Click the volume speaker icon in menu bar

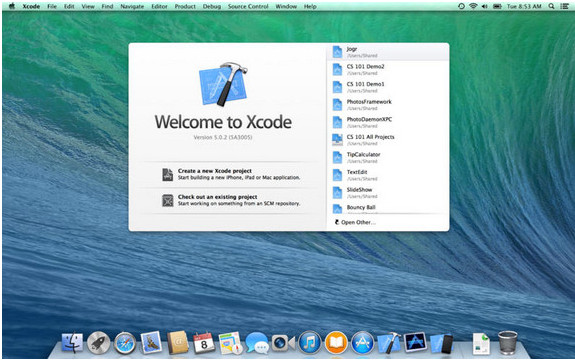point(485,6)
